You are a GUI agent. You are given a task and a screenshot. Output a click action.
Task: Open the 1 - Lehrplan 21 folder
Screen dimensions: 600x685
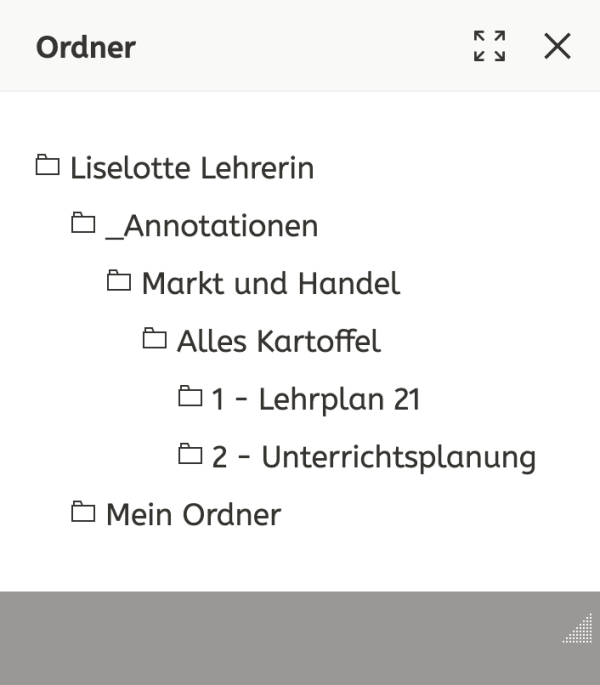(316, 399)
